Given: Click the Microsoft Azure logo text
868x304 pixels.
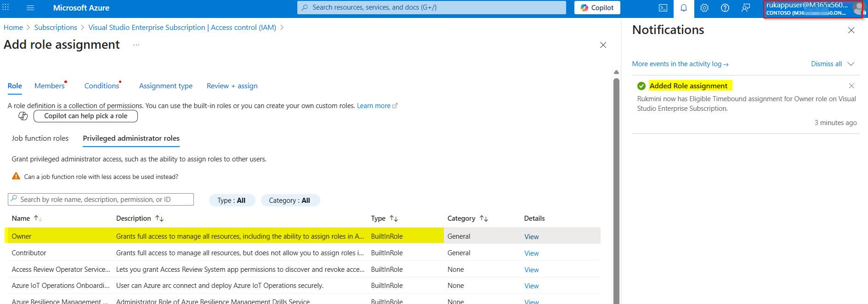Looking at the screenshot, I should pyautogui.click(x=81, y=8).
